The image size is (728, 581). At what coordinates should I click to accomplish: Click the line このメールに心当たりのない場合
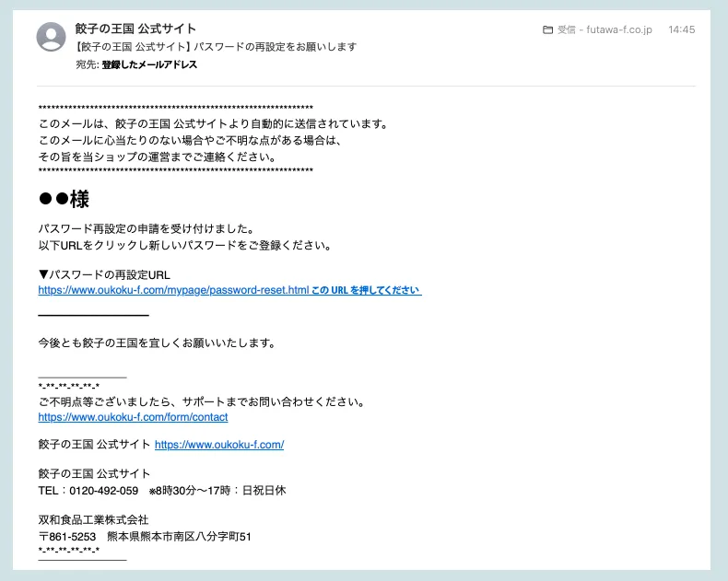click(191, 141)
